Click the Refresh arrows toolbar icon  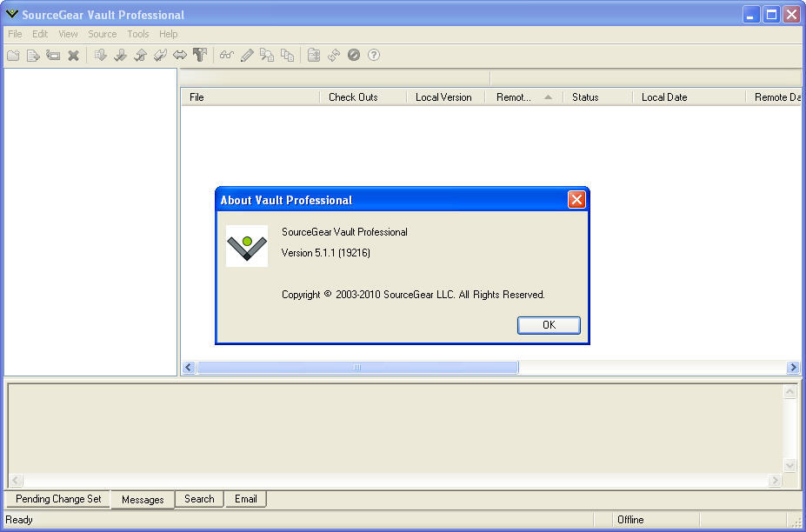pos(334,55)
